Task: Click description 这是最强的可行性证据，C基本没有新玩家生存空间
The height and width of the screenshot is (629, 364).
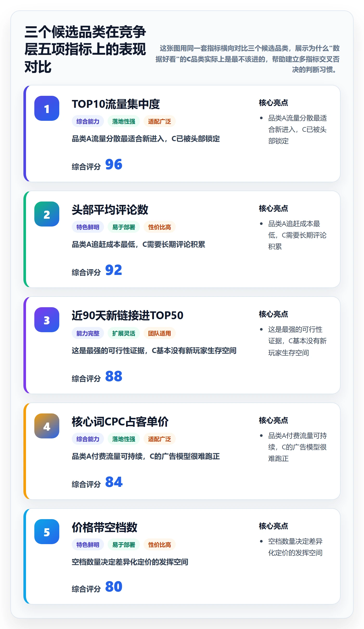Action: [x=154, y=351]
